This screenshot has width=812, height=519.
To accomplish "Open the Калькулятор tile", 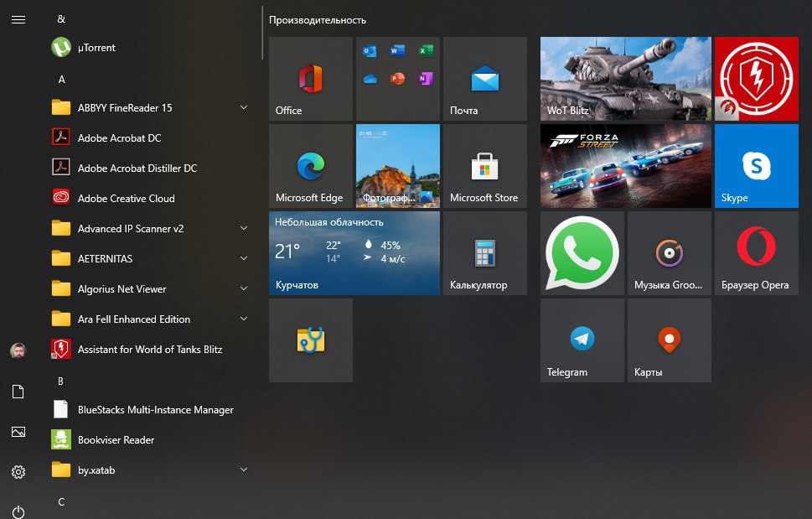I will point(485,252).
